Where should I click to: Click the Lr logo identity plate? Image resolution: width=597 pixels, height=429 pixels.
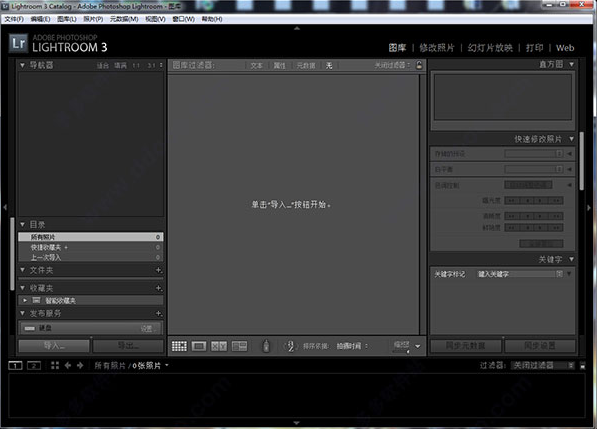[18, 43]
